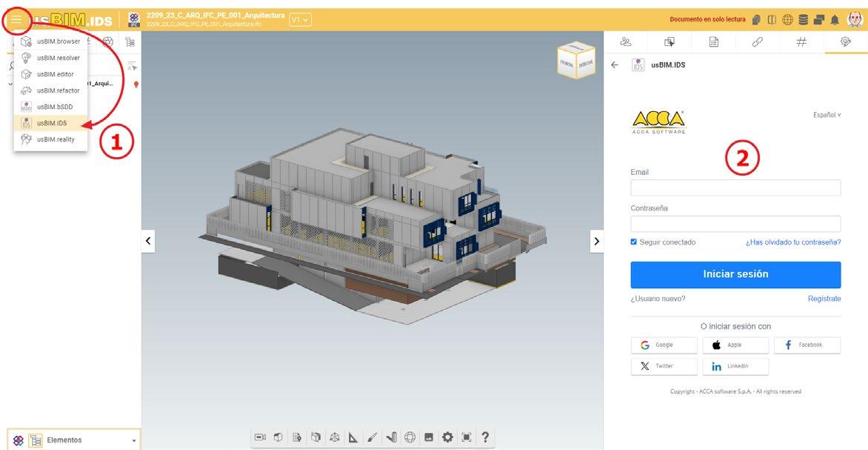Click the database stack icon in header

tap(804, 20)
